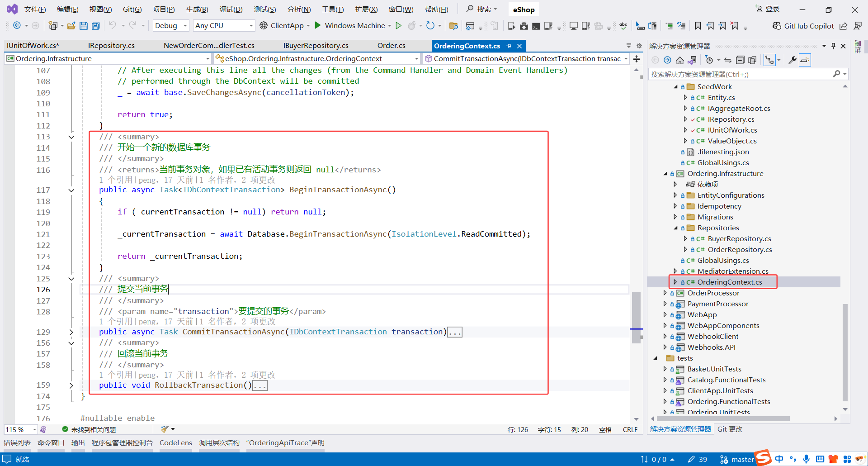Toggle a bookmark with the bookmark icon

click(x=698, y=26)
